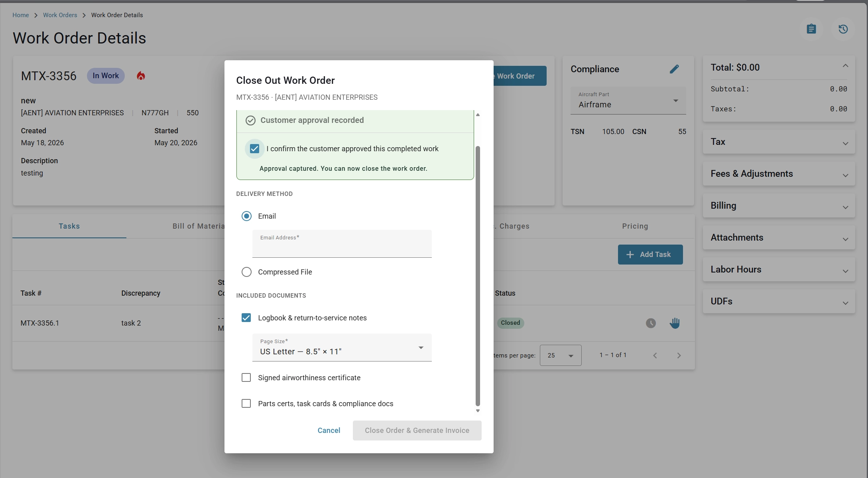This screenshot has height=478, width=868.
Task: Expand the Tax section
Action: (x=779, y=142)
